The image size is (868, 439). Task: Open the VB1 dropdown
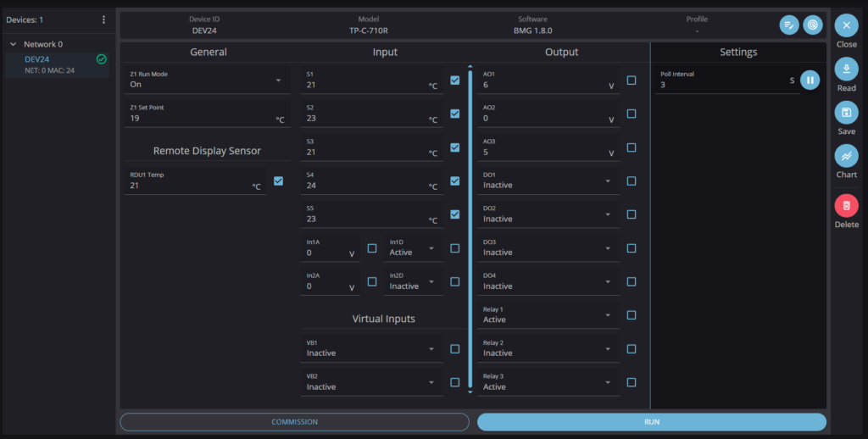click(371, 349)
